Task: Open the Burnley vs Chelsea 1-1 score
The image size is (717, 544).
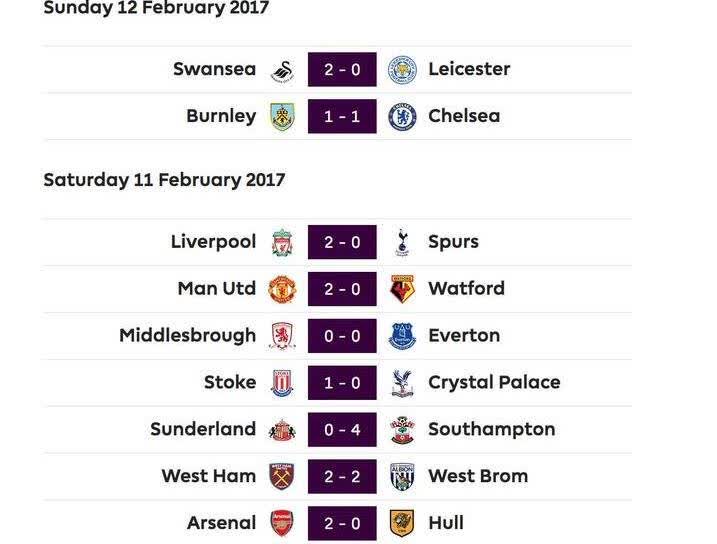Action: (342, 117)
